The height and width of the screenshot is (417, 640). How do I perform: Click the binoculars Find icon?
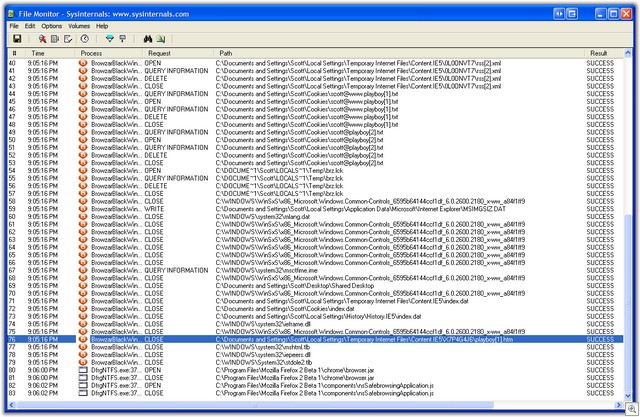click(x=148, y=39)
